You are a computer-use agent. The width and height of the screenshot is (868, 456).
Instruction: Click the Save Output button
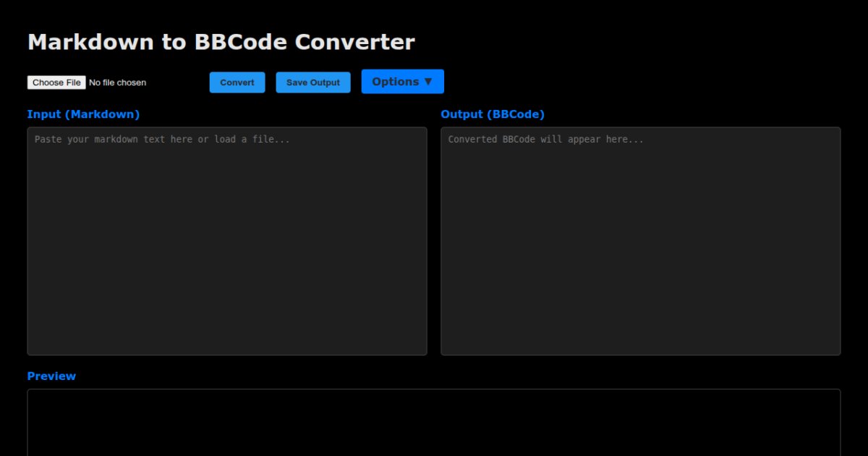[312, 83]
